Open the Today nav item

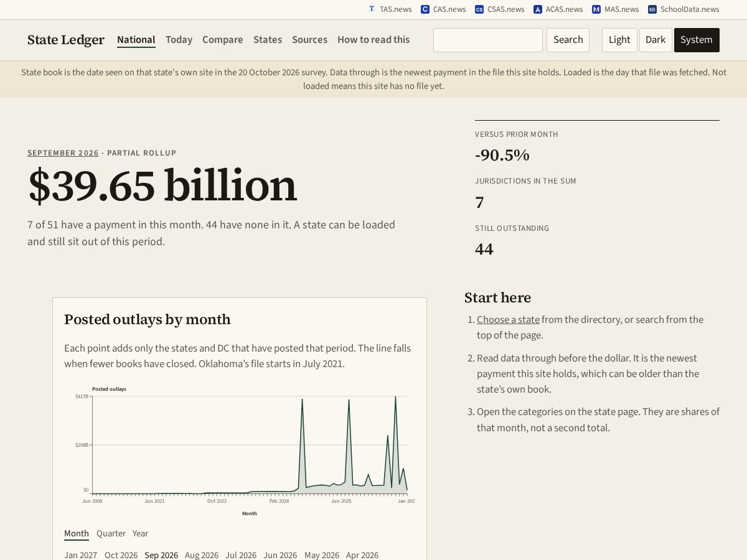(x=179, y=40)
